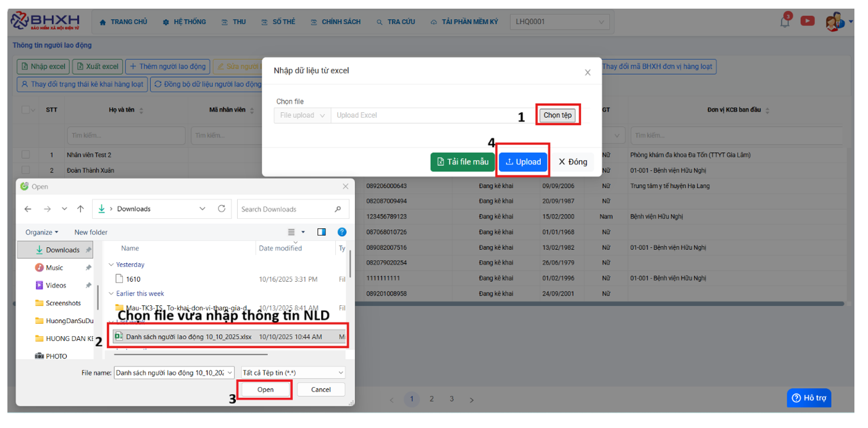Viewport: 868px width, 428px height.
Task: Click the refresh icon in Open dialog
Action: click(222, 209)
